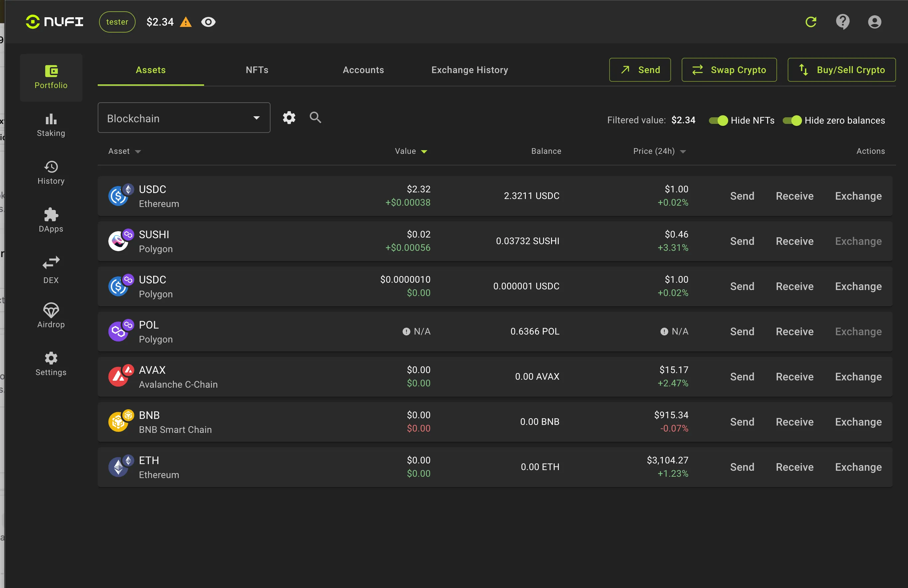The width and height of the screenshot is (908, 588).
Task: Open the Exchange History tab
Action: [x=470, y=70]
